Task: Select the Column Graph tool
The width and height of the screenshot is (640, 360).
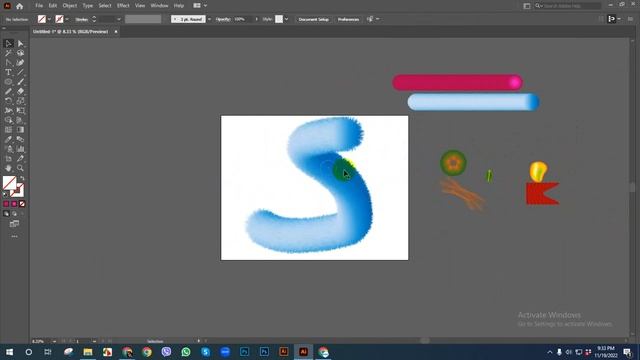Action: coord(20,149)
